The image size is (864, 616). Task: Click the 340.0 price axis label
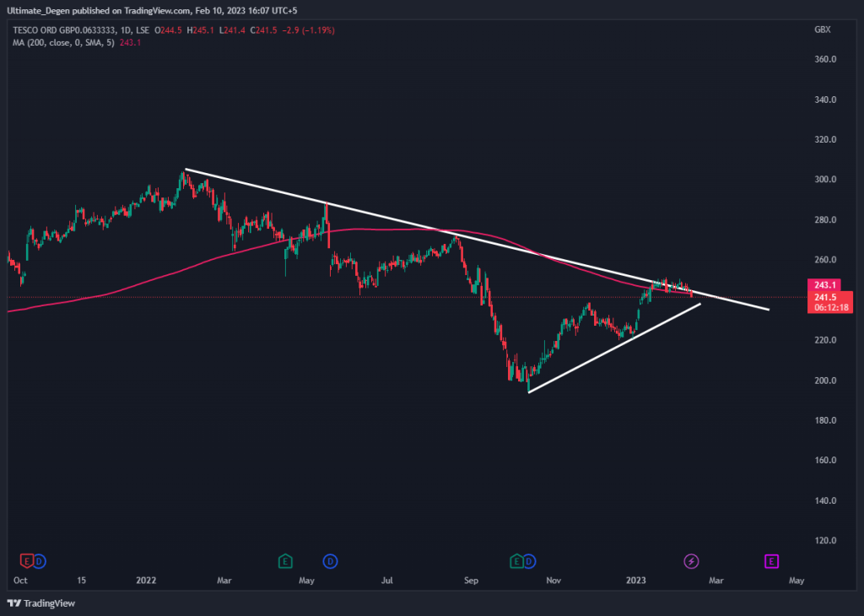click(825, 100)
